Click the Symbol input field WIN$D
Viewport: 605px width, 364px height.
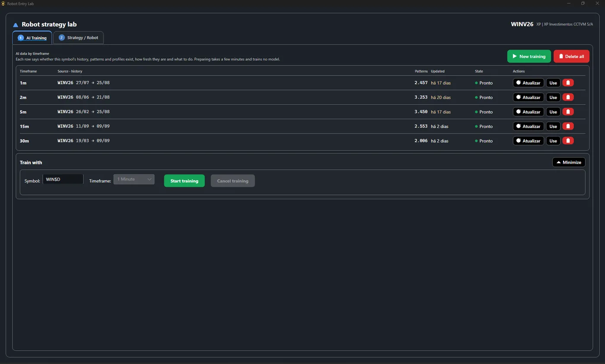click(63, 179)
